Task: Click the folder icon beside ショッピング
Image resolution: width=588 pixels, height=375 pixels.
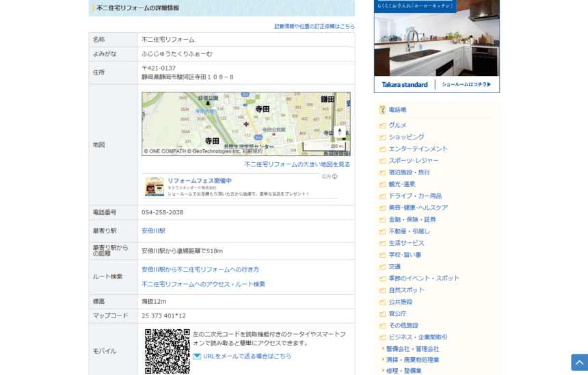Action: coord(383,138)
